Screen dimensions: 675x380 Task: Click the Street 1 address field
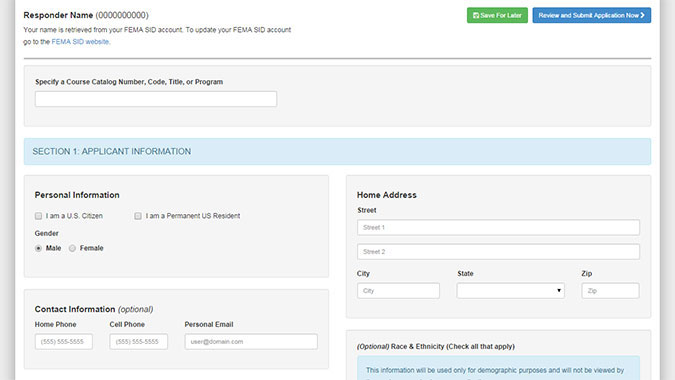498,227
